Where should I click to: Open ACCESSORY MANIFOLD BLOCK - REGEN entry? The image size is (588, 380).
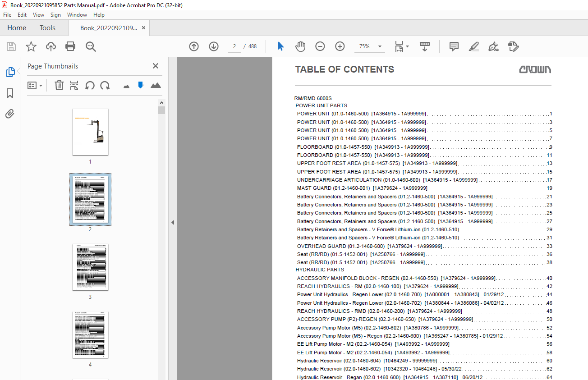(x=424, y=278)
